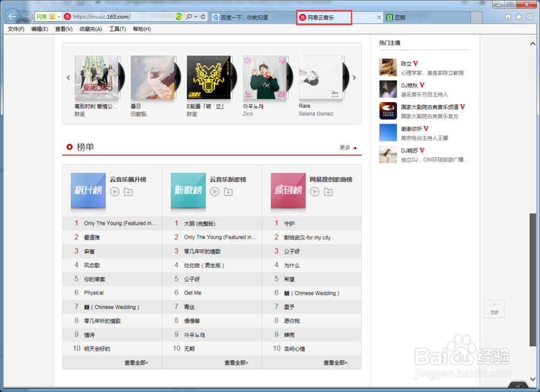Open the Rare album cover
This screenshot has width=540, height=392.
pos(321,78)
